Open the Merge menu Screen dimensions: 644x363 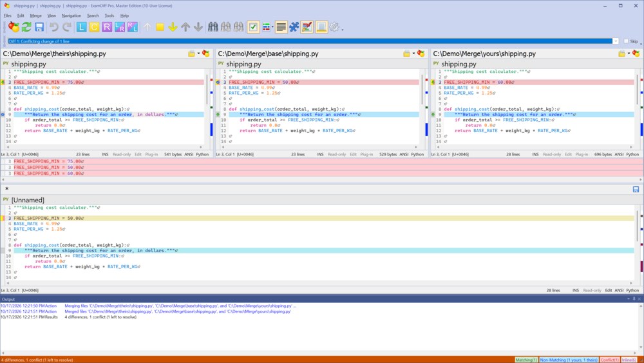(35, 15)
